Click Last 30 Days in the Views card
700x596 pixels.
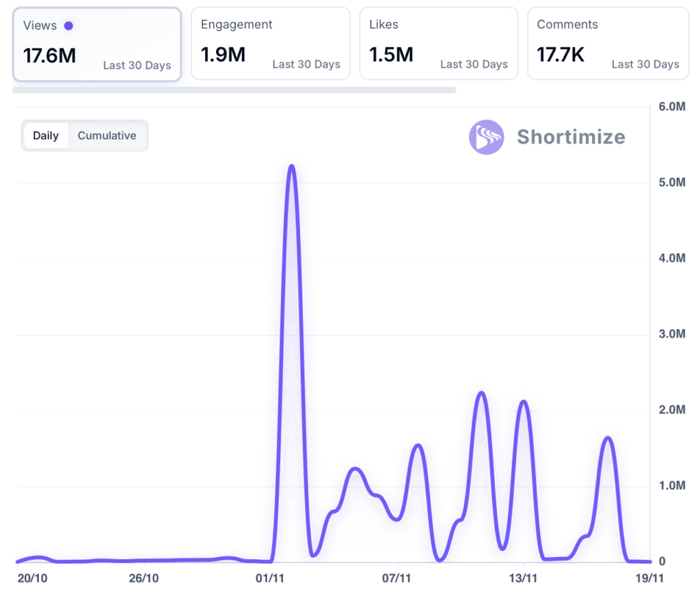coord(137,66)
